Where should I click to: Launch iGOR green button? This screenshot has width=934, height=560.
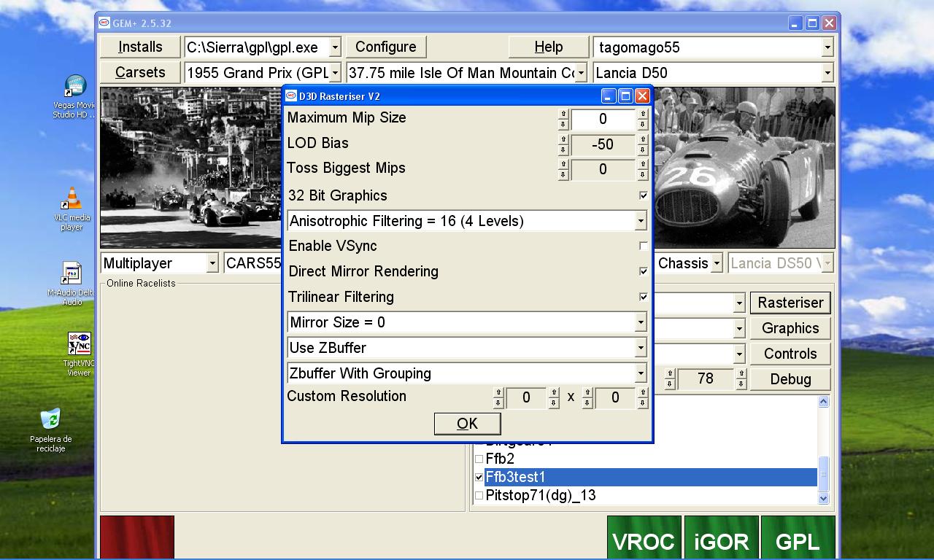(721, 538)
